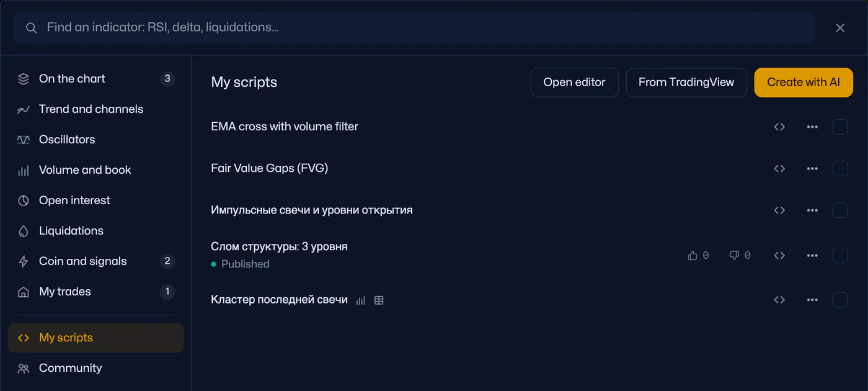The width and height of the screenshot is (868, 391).
Task: Open three-dot menu for Fair Value Gaps
Action: click(812, 168)
